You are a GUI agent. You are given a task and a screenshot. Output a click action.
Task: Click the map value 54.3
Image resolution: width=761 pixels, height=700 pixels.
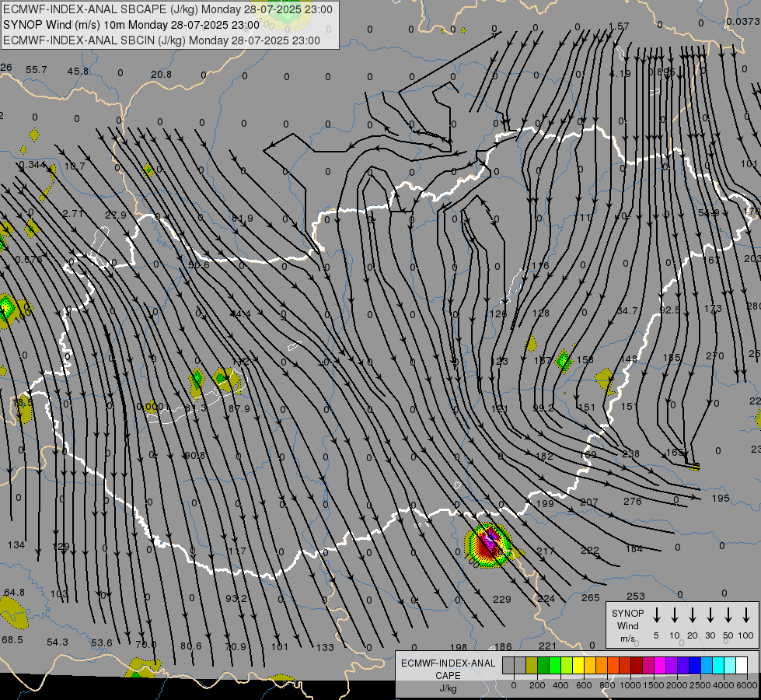pyautogui.click(x=58, y=642)
